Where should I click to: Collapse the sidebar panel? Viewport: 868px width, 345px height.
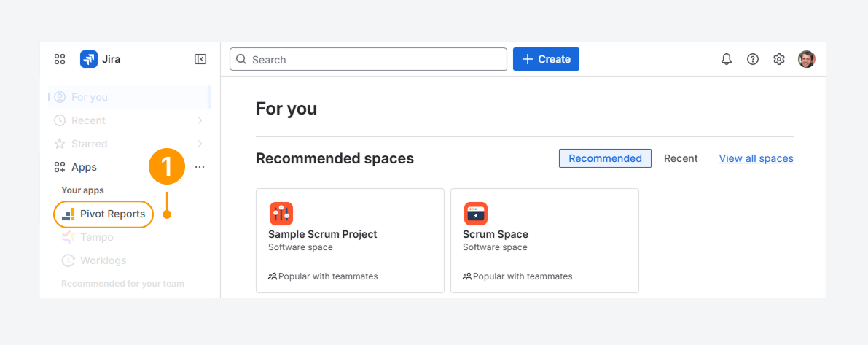[x=200, y=59]
